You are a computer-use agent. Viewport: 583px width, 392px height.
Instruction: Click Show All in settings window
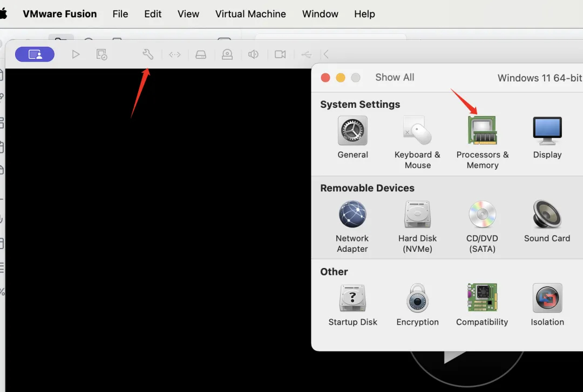[395, 77]
